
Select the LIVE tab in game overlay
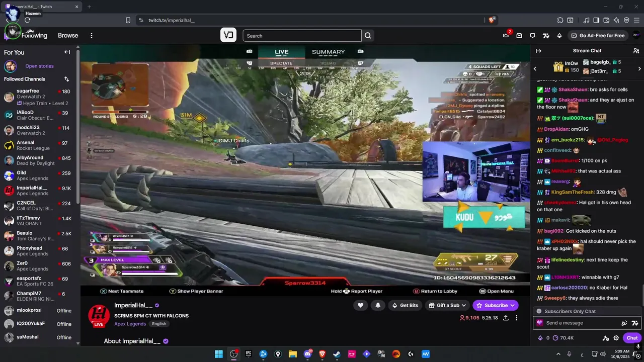281,52
